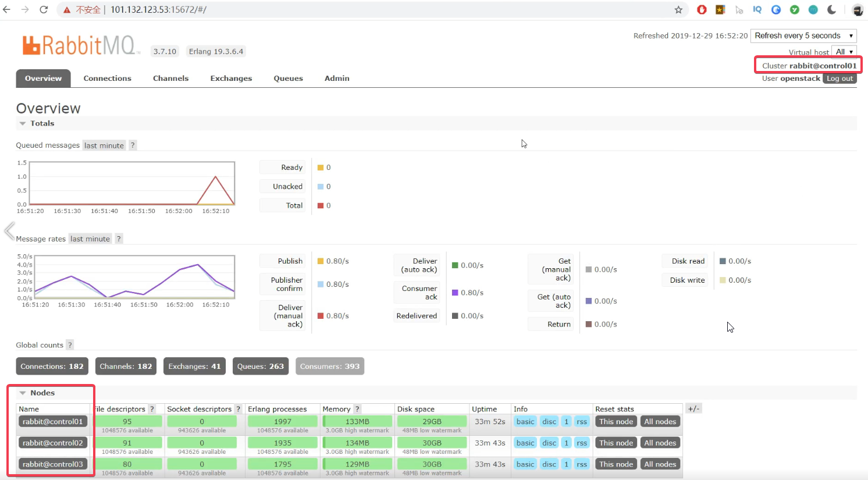Open help for Global counts
The image size is (868, 480).
70,345
